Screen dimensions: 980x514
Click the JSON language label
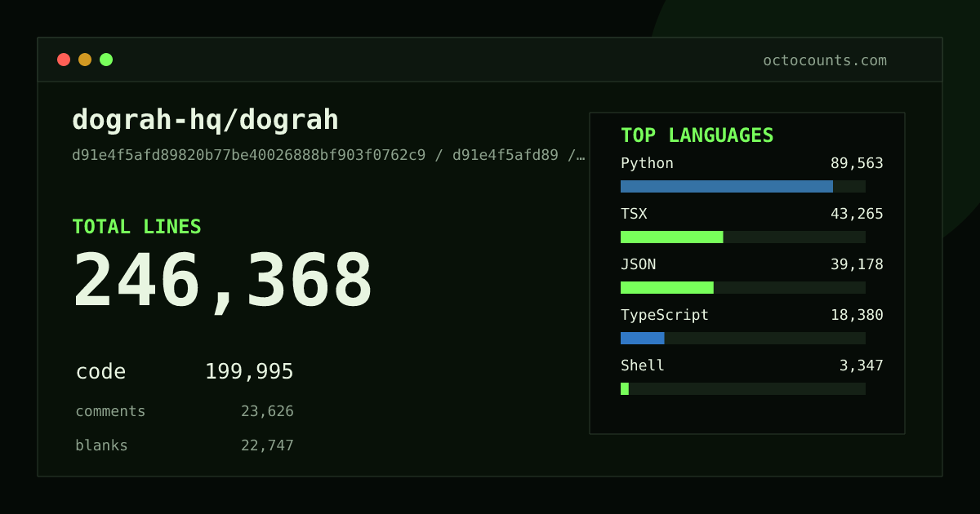click(x=638, y=264)
